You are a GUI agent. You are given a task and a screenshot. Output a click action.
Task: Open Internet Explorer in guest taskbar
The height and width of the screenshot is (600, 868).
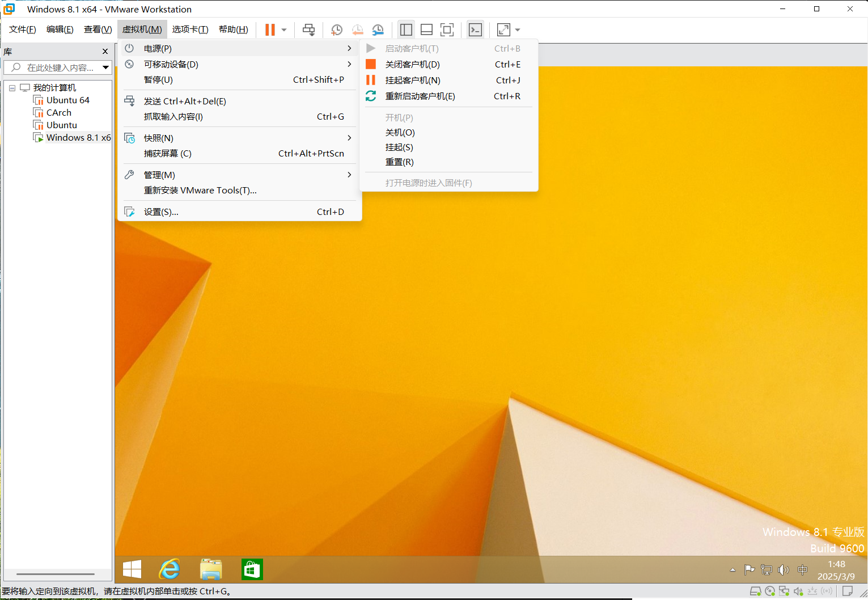(170, 569)
